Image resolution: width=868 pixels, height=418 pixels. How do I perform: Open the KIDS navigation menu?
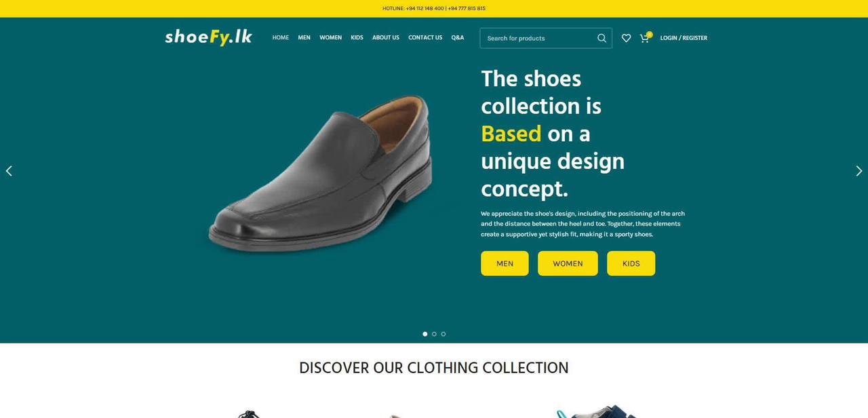357,38
